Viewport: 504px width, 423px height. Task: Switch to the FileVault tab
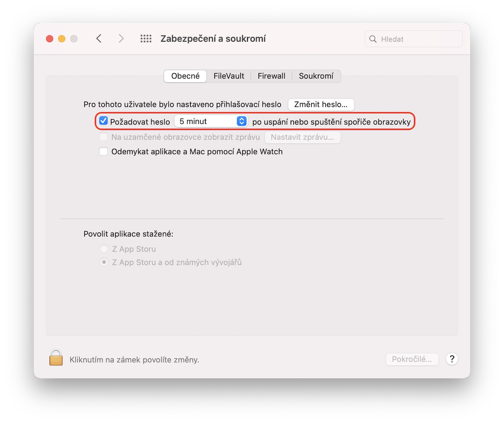point(229,76)
